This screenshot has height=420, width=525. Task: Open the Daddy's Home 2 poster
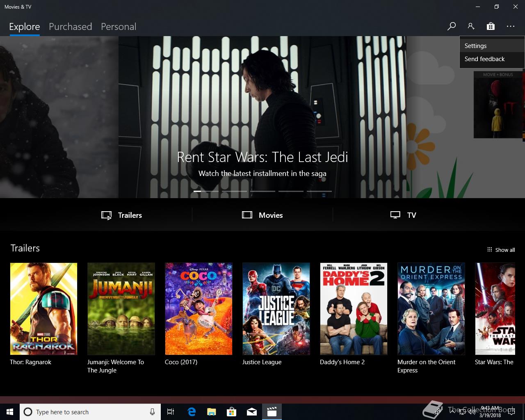tap(354, 309)
